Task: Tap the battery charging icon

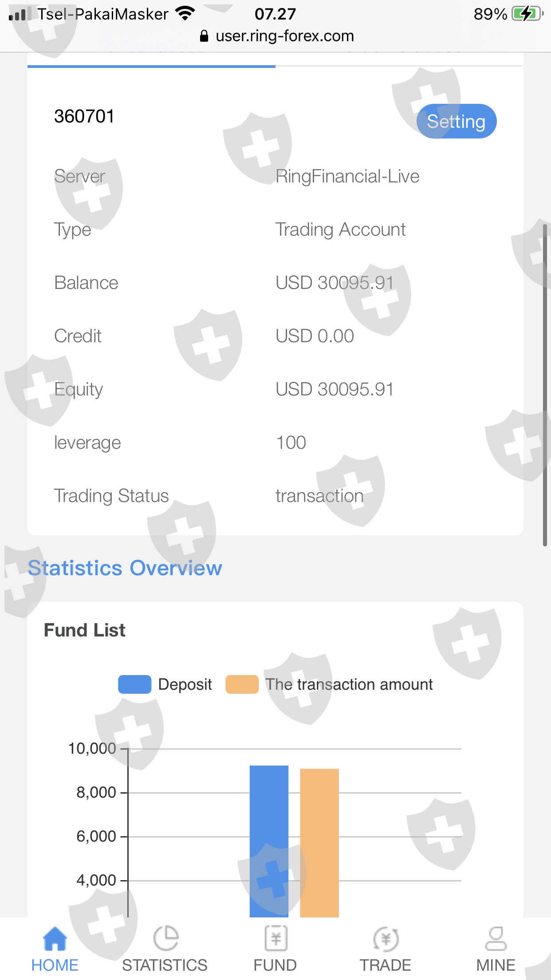Action: coord(527,14)
